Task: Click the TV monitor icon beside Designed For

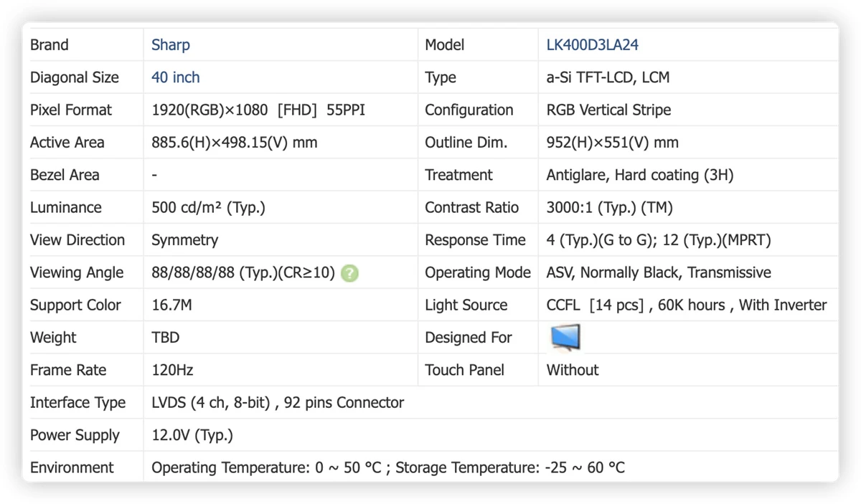Action: (565, 338)
